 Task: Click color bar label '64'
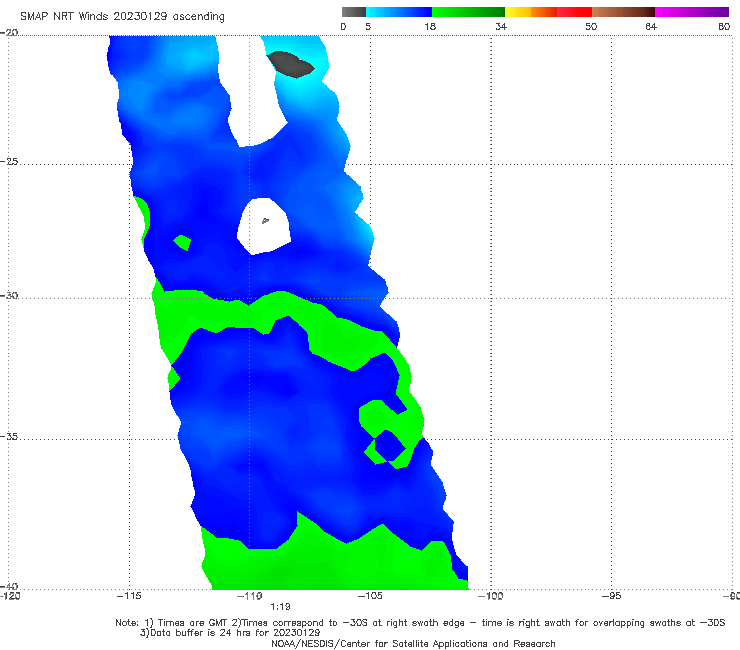(651, 26)
